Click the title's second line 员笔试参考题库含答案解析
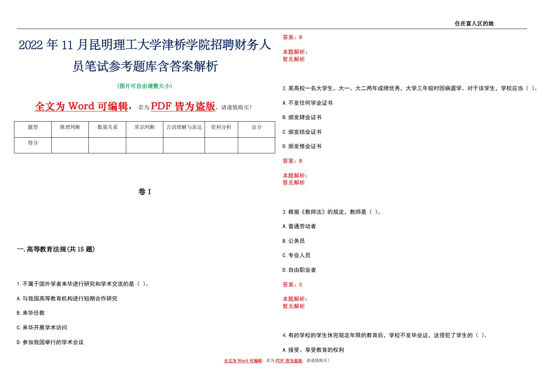555x392 pixels. coord(145,66)
